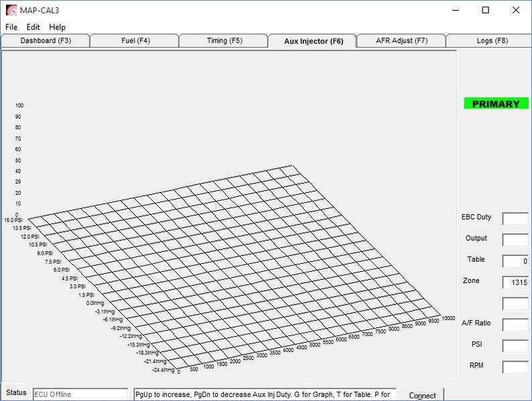Switch to the Fuel (F4) tab
The image size is (532, 401).
tap(135, 41)
